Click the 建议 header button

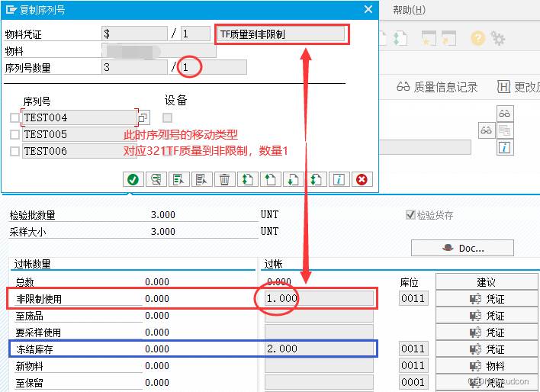tap(487, 282)
